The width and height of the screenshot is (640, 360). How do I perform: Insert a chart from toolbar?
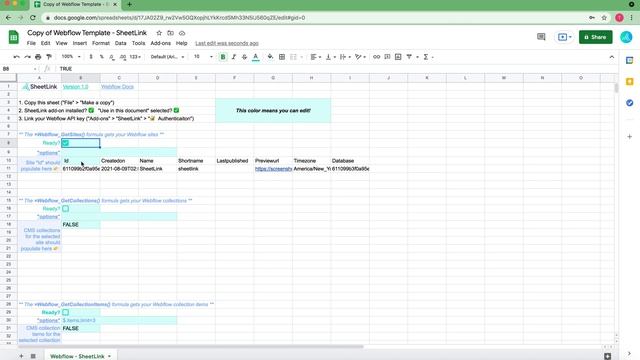pos(398,57)
